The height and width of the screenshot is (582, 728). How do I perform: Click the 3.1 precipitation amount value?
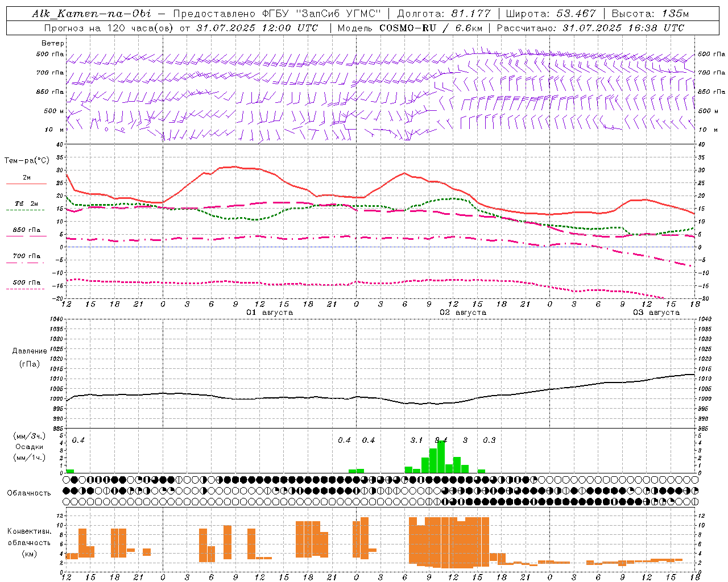tap(417, 440)
